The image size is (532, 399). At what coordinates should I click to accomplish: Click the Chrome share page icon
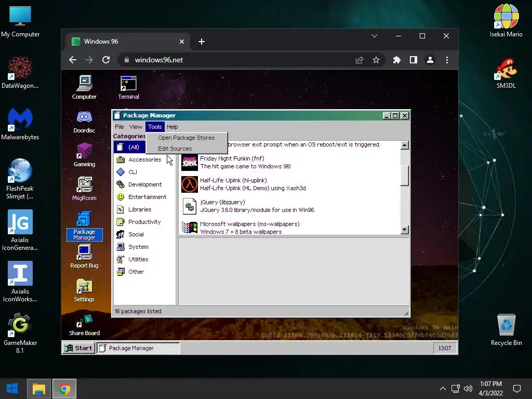(x=360, y=60)
